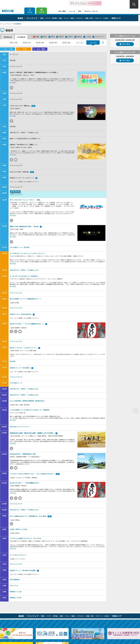
Task: Open website globe icon for 西国三十三所
Action: (11, 242)
